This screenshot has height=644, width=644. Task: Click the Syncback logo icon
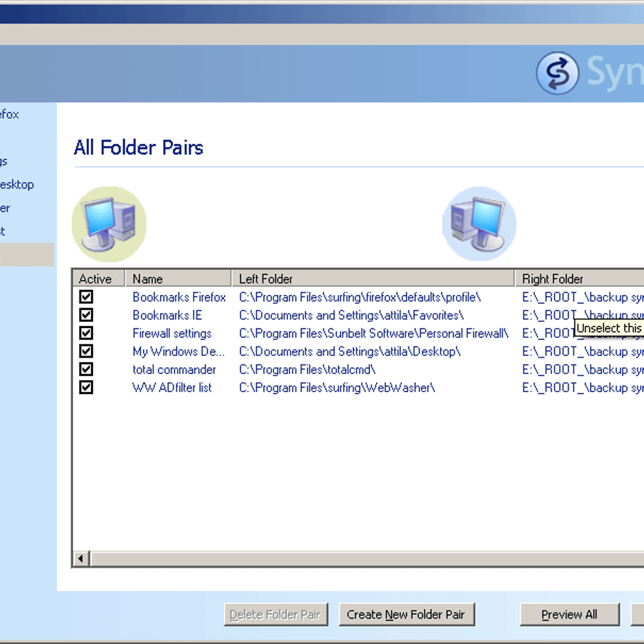(x=558, y=73)
